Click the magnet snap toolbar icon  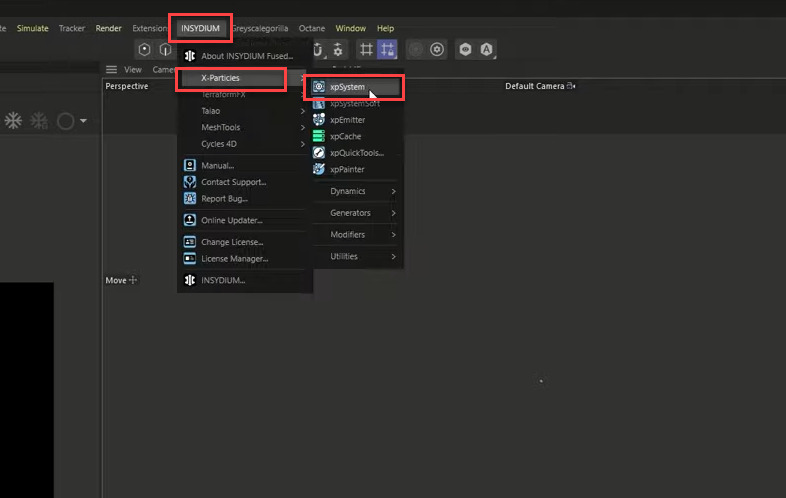pos(318,49)
